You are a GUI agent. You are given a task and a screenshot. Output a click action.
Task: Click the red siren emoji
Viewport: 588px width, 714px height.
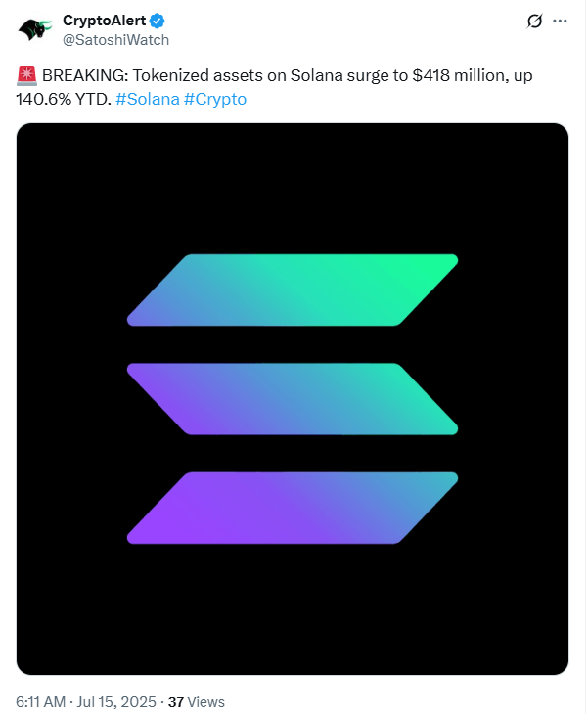click(26, 75)
